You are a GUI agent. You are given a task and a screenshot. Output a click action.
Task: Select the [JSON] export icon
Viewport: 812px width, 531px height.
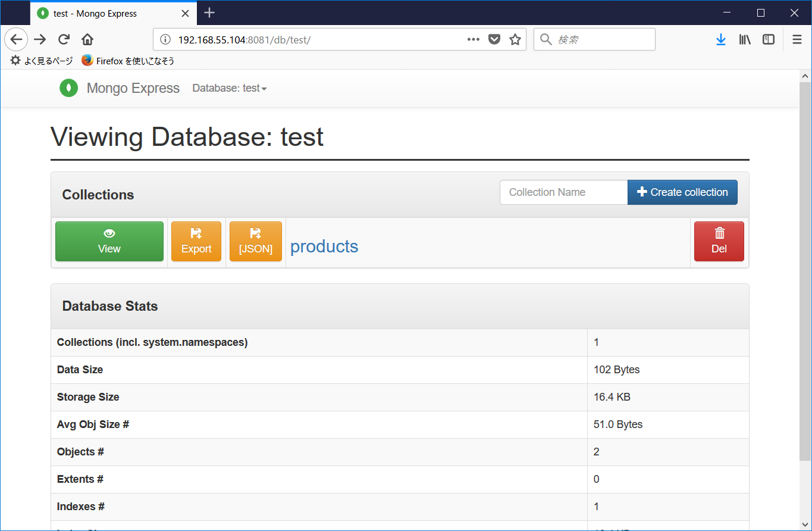(255, 233)
